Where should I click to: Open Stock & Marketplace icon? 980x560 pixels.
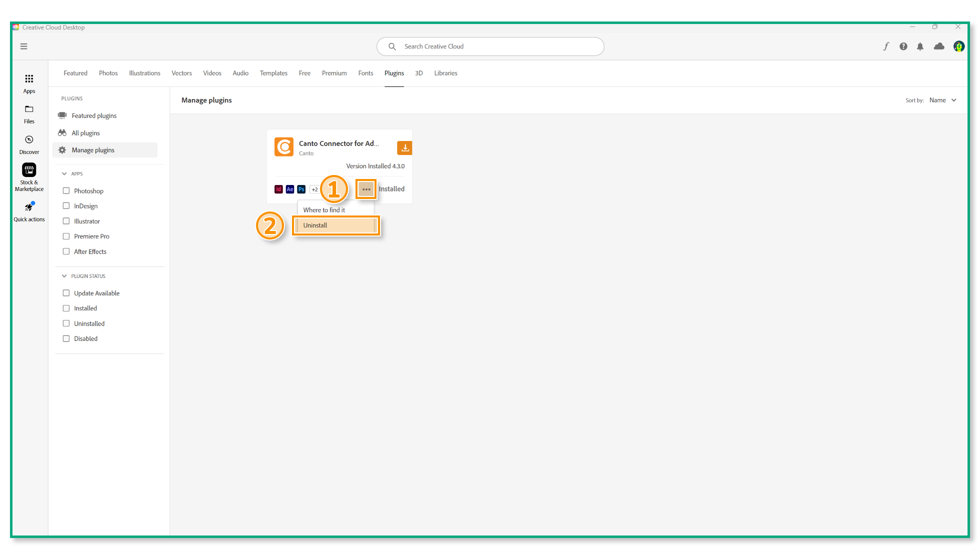(29, 170)
